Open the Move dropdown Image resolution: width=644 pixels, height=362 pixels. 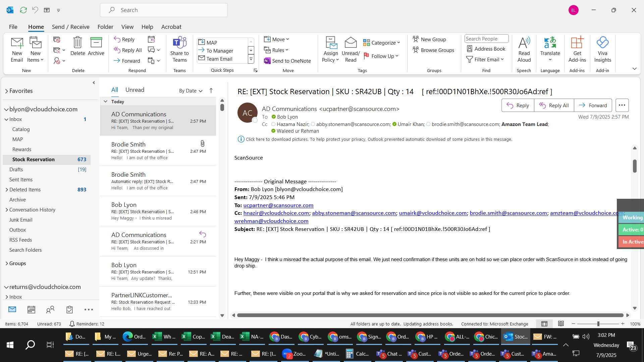click(276, 39)
